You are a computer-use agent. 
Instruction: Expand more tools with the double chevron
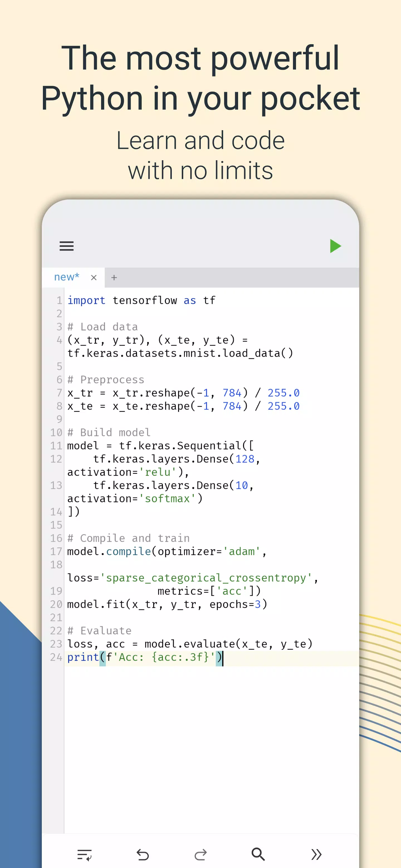(x=316, y=855)
